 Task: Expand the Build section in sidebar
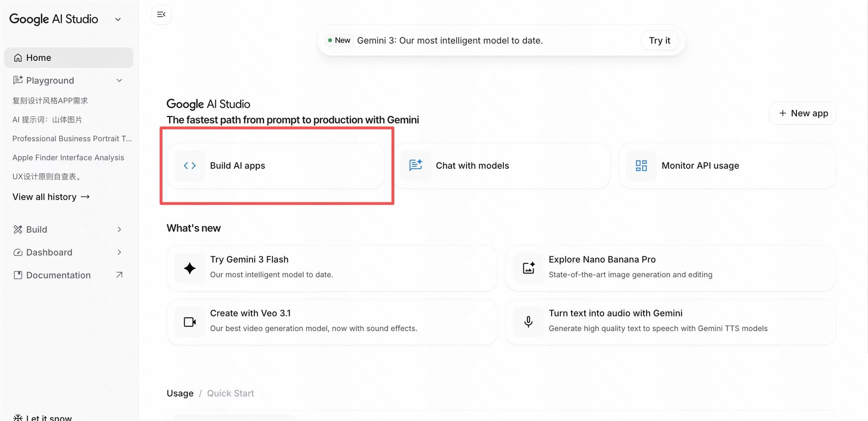pos(119,230)
